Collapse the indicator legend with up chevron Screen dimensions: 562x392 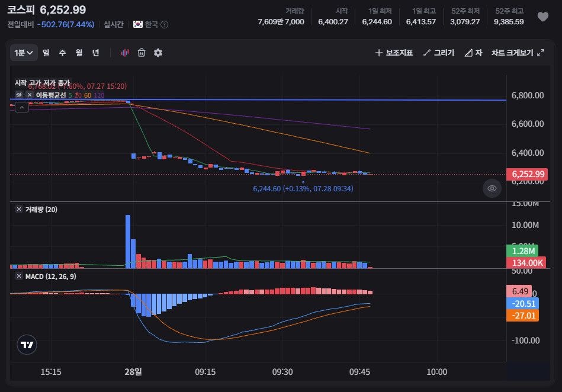[x=22, y=107]
